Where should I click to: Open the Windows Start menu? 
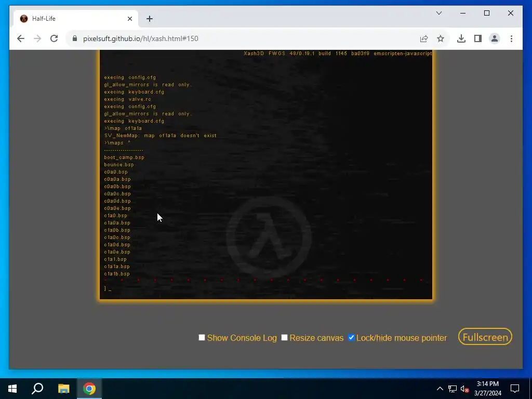pyautogui.click(x=12, y=389)
